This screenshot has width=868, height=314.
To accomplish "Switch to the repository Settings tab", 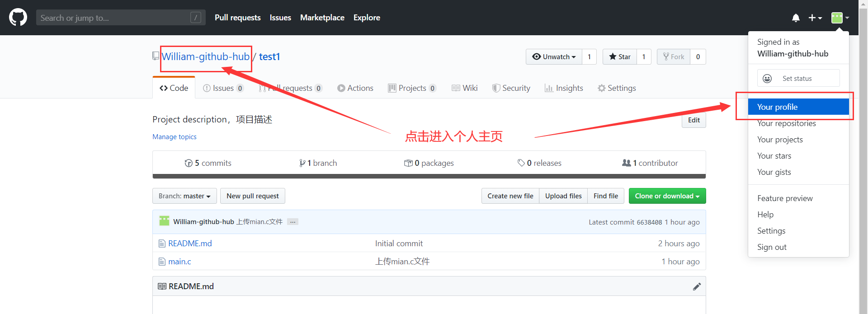I will [x=617, y=88].
